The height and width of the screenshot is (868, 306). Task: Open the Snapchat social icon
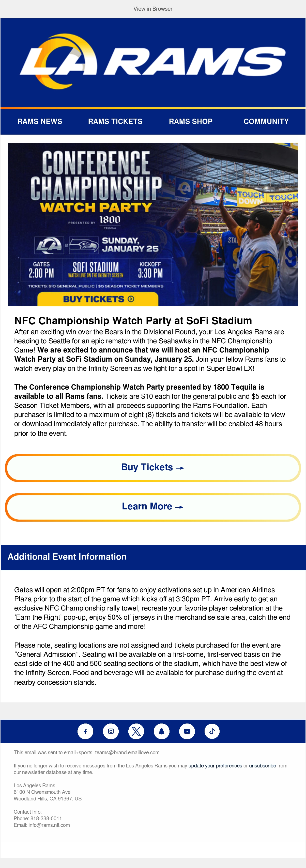click(162, 731)
